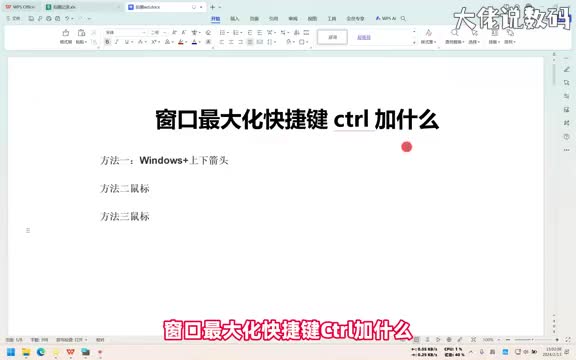Viewport: 576px width, 360px height.
Task: Click the Format Painter brush icon
Action: pyautogui.click(x=66, y=33)
